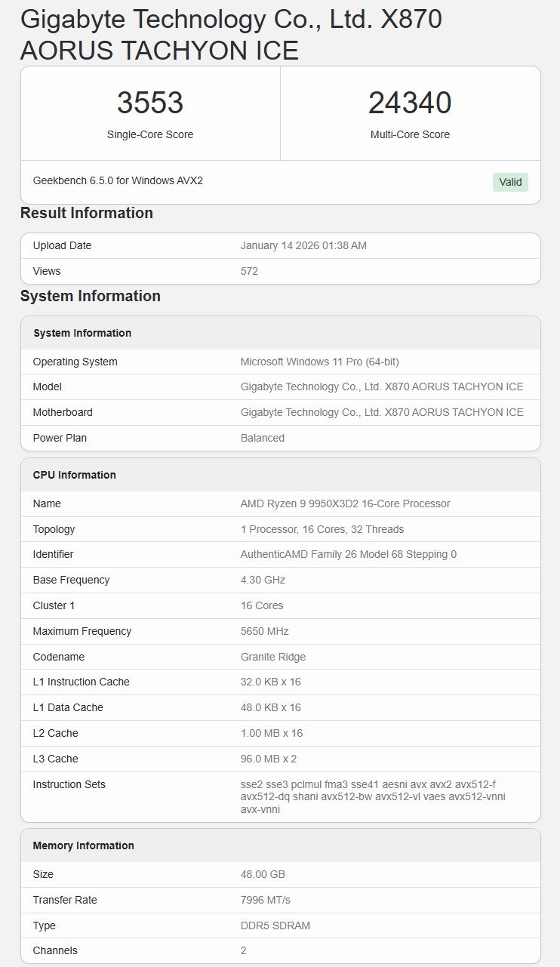Viewport: 560px width, 967px height.
Task: Click the green Valid badge
Action: coord(510,182)
